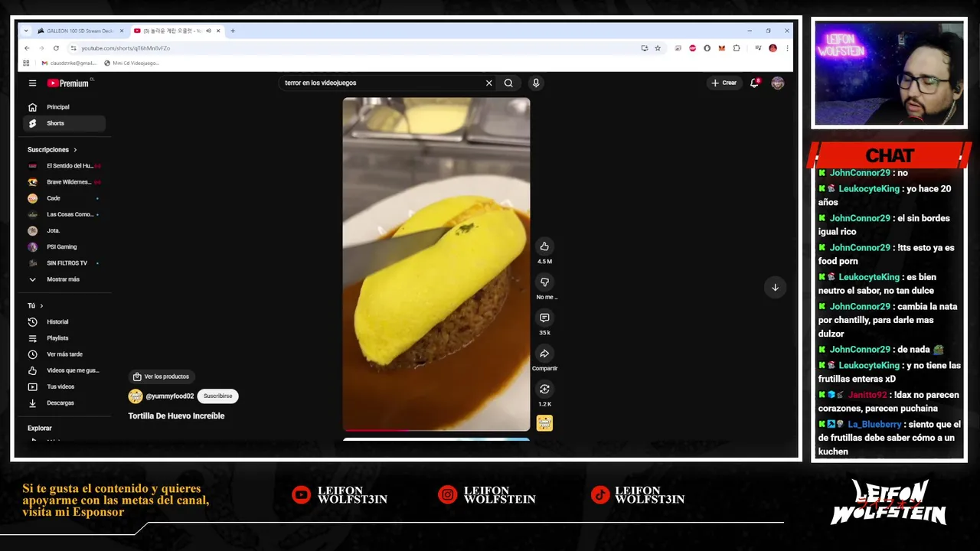Viewport: 980px width, 551px height.
Task: Open the Gmail bookmark
Action: (x=69, y=64)
